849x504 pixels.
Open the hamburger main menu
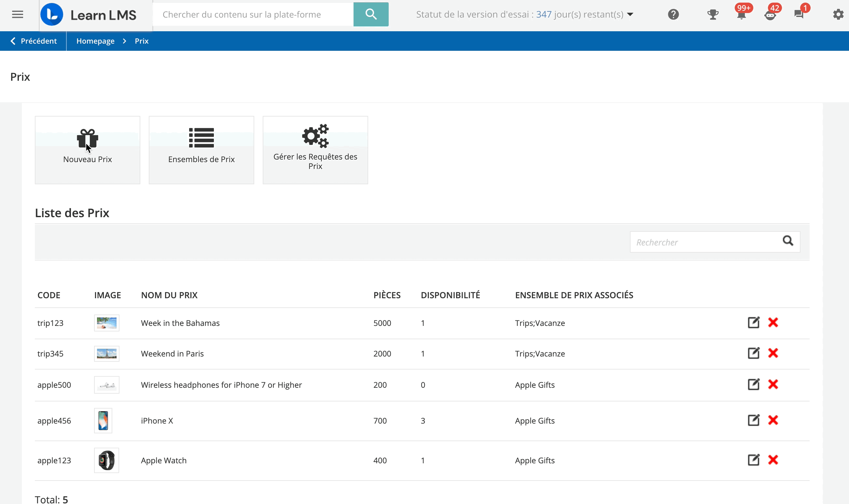pyautogui.click(x=18, y=15)
